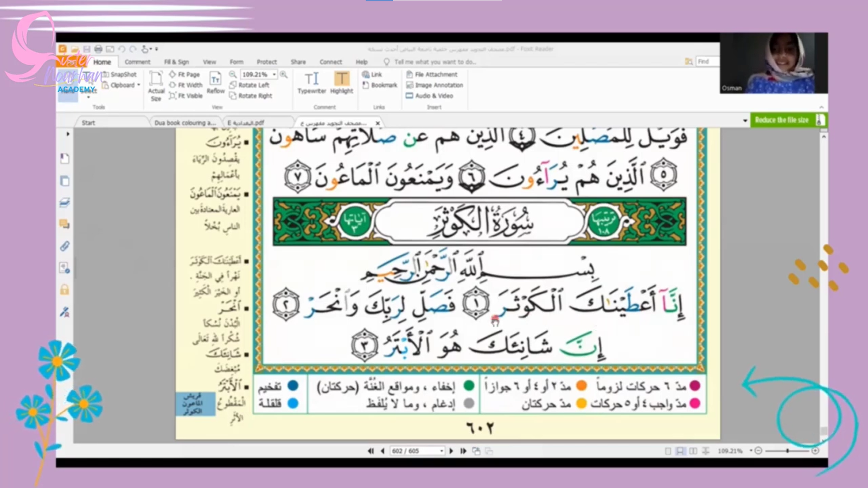Viewport: 868px width, 488px height.
Task: Undo the last action
Action: (x=122, y=49)
